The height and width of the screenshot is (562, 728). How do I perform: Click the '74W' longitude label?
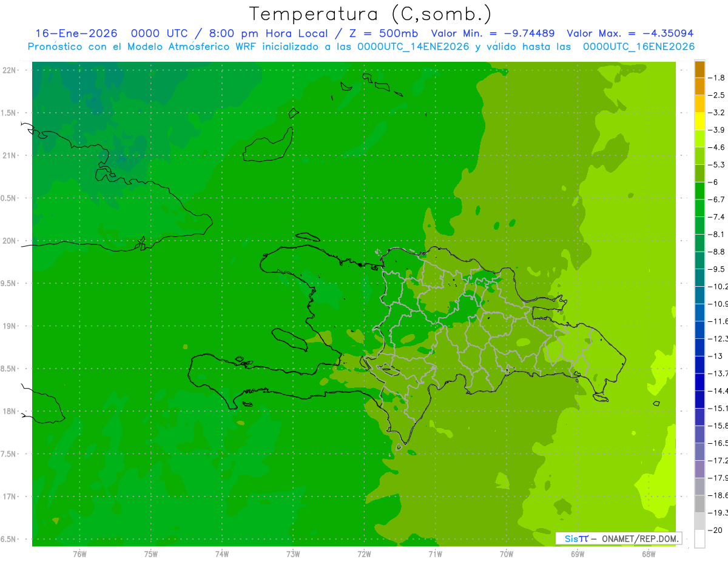[221, 554]
